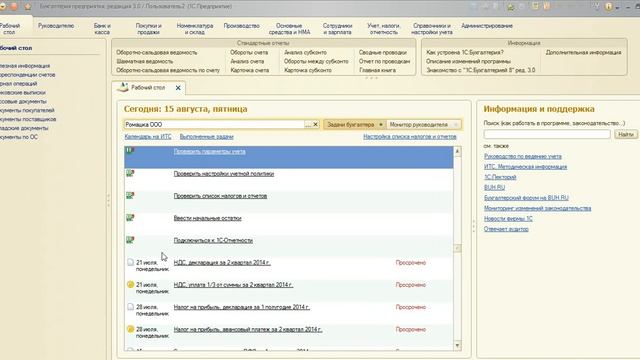Open the Сводные проводки report

click(x=383, y=52)
